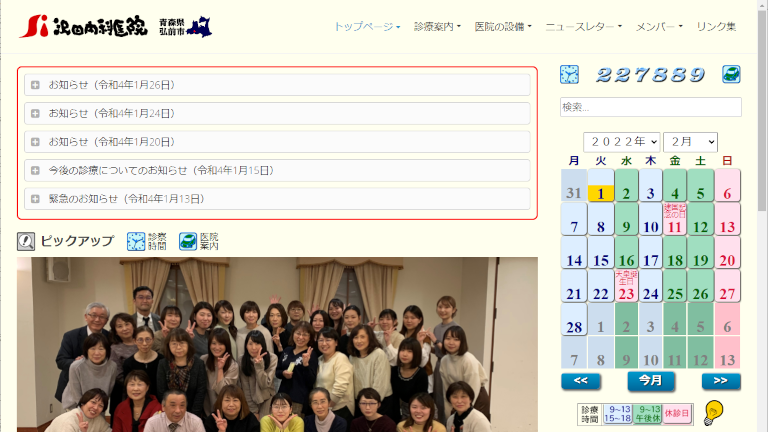This screenshot has height=432, width=768.
Task: Click the 休診日 pink legend
Action: click(677, 414)
